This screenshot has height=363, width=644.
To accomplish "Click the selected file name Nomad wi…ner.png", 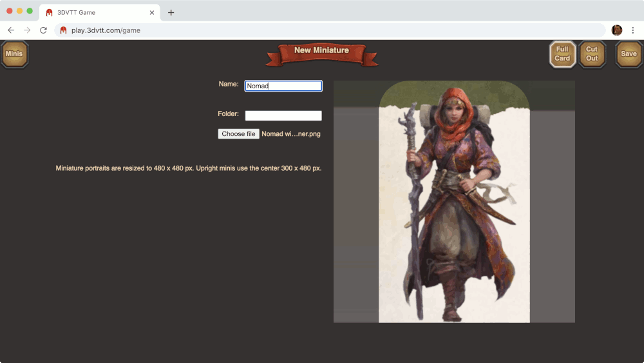I will coord(291,133).
